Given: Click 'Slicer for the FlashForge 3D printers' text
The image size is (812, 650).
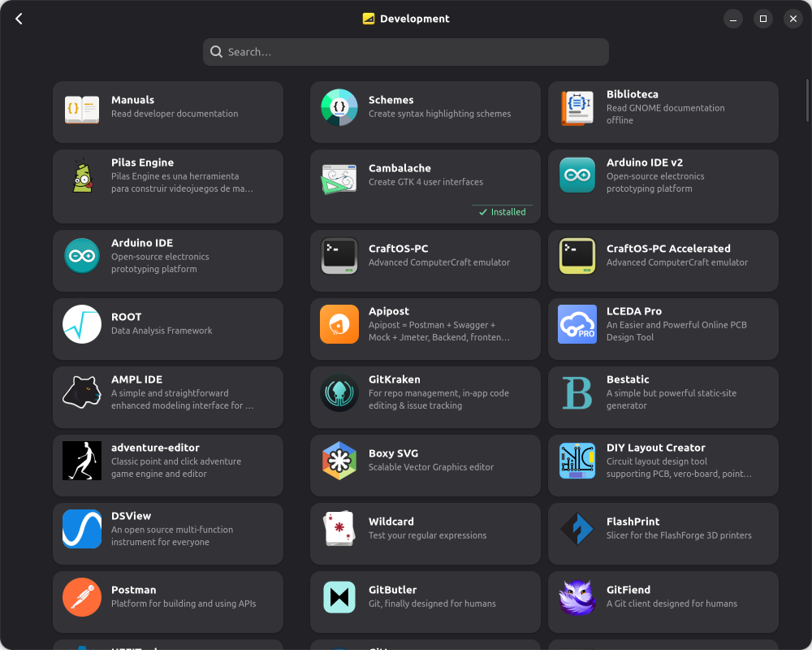Looking at the screenshot, I should pos(679,535).
